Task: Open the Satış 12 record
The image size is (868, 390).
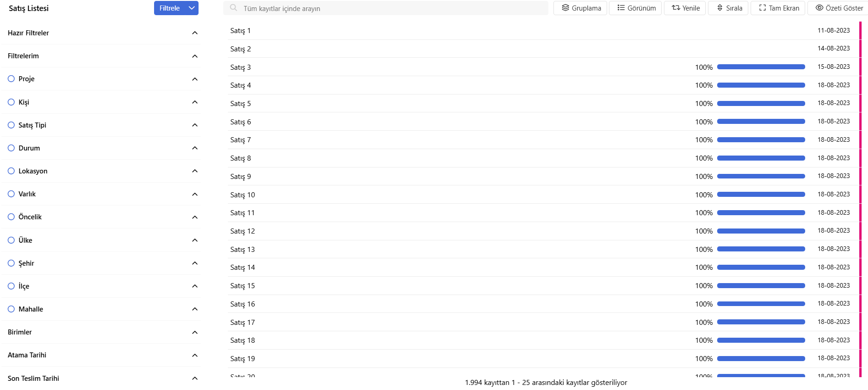Action: [243, 231]
